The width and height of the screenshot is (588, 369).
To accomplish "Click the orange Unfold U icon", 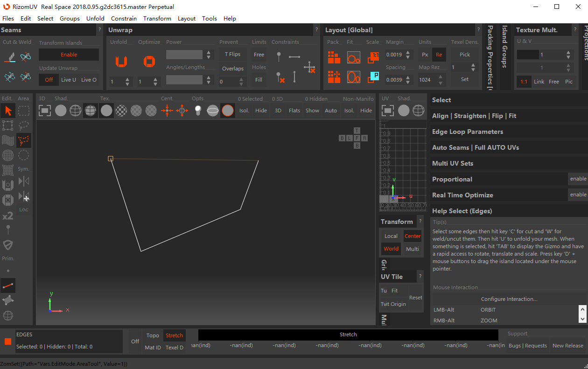I will point(121,61).
